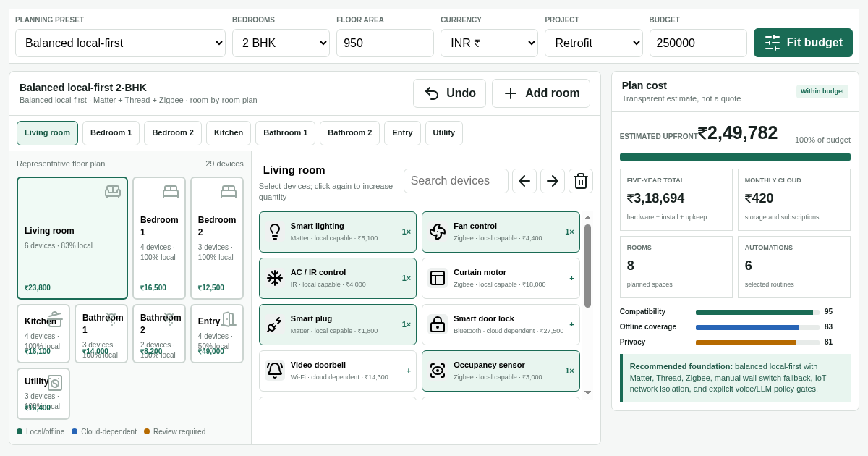This screenshot has width=868, height=456.
Task: Click the AC / IR control snowflake icon
Action: click(275, 278)
